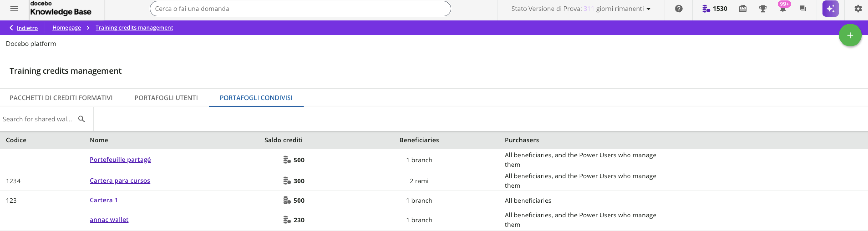Switch to Pacchetti di crediti formativi tab

pos(61,98)
